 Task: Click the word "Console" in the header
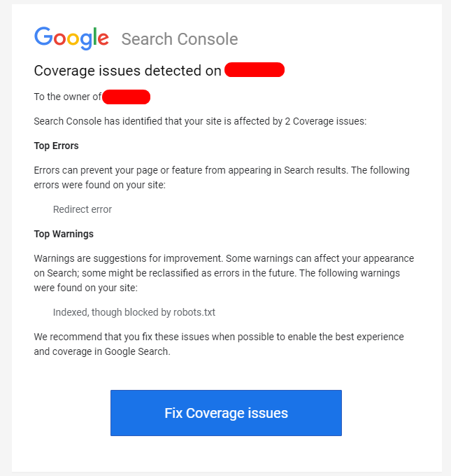click(x=208, y=39)
